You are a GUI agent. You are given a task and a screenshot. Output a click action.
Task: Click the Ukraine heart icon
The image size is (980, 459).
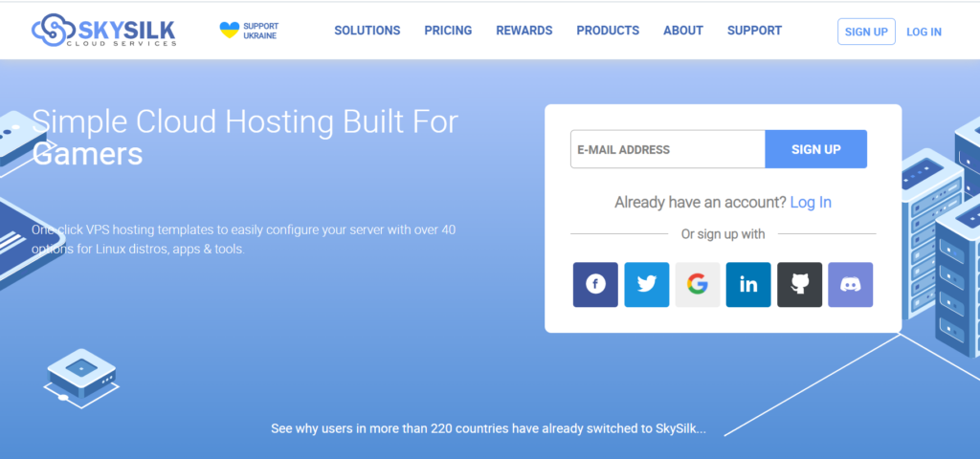[230, 30]
